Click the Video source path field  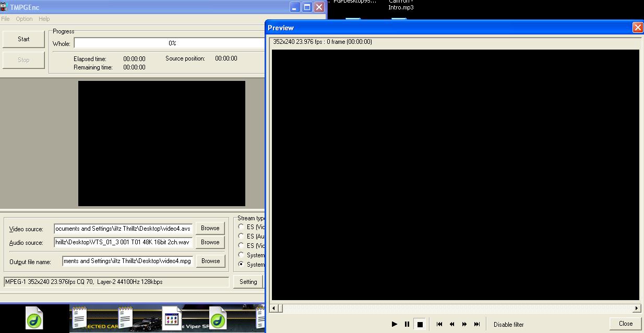(123, 229)
